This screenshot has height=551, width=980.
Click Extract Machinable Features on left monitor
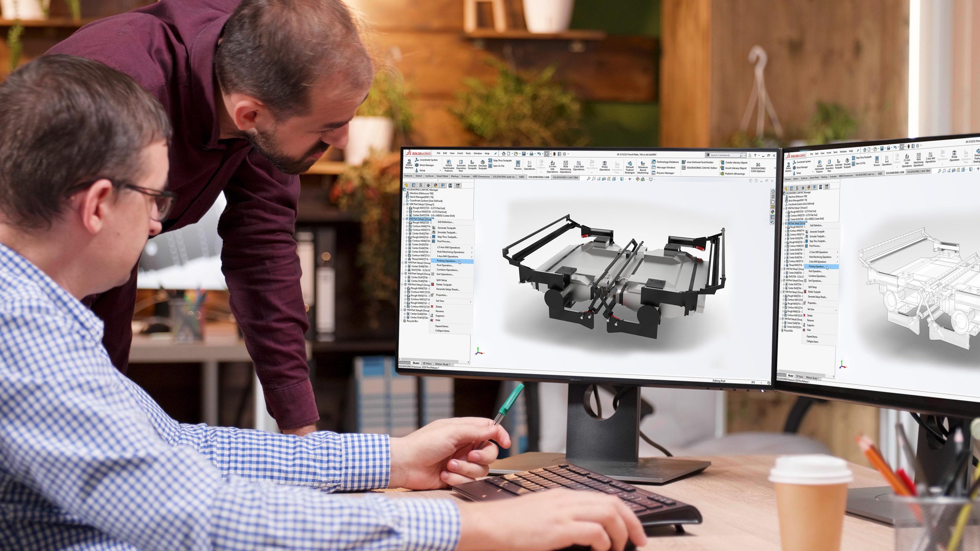tap(449, 166)
